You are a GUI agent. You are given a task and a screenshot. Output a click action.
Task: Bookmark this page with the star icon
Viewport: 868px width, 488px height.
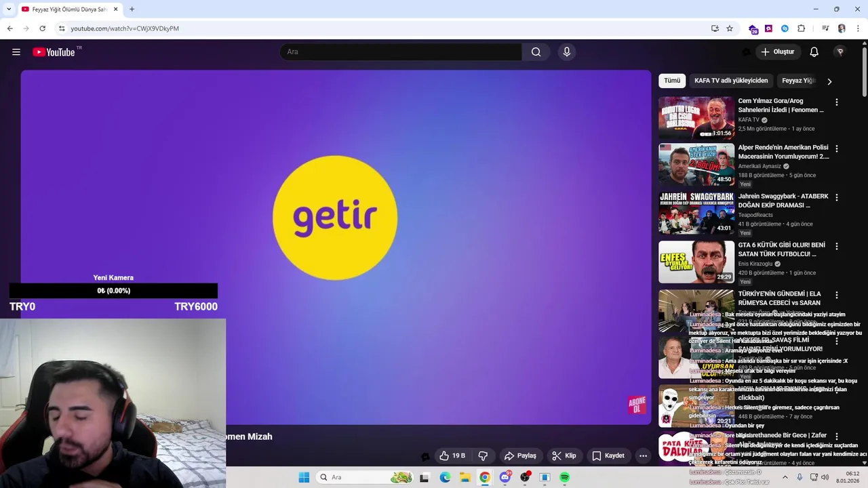coord(730,28)
